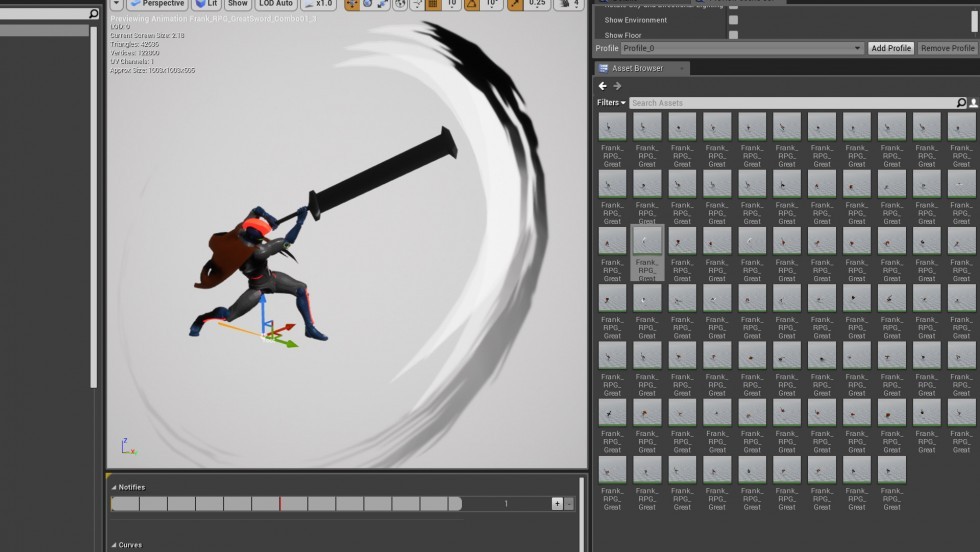The height and width of the screenshot is (552, 980).
Task: Close the Asset Browser tab
Action: tap(682, 68)
